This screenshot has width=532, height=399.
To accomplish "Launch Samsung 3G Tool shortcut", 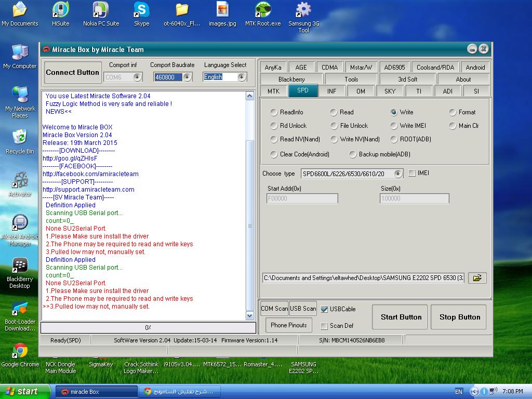I will tap(303, 17).
